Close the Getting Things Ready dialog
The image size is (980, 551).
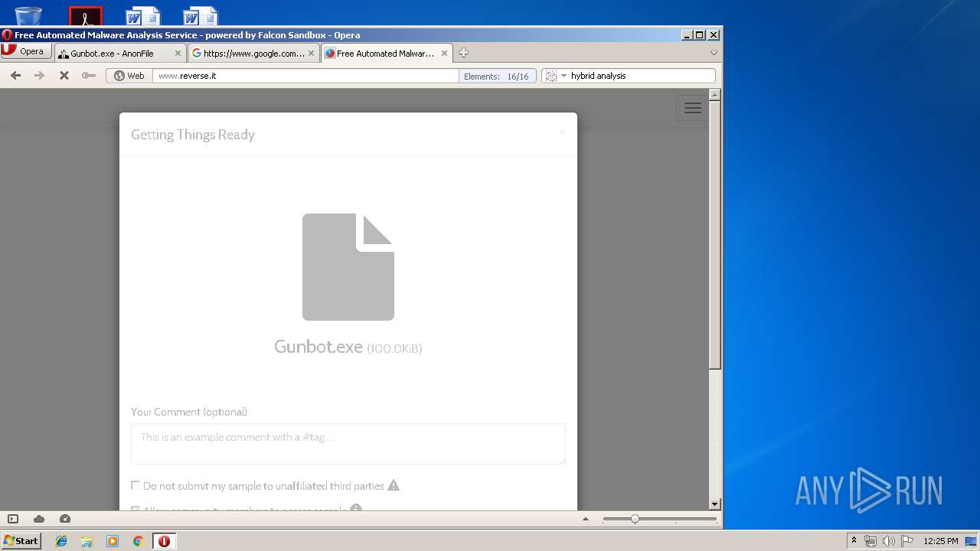pos(562,133)
